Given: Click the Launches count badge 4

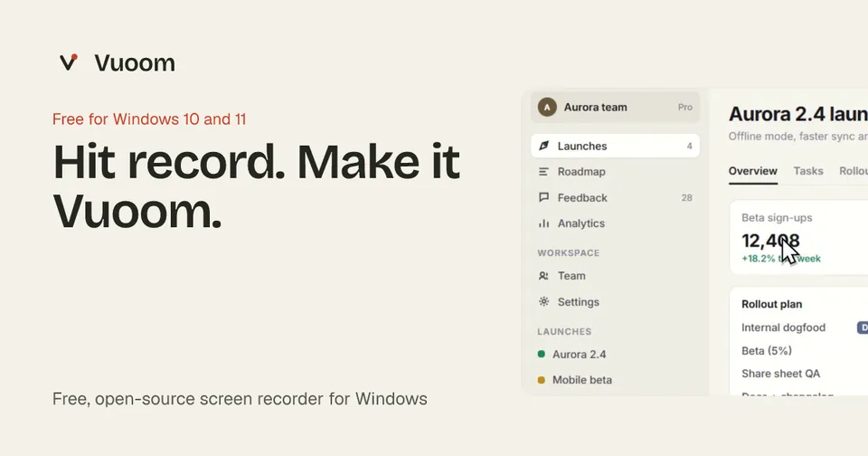Looking at the screenshot, I should [689, 147].
